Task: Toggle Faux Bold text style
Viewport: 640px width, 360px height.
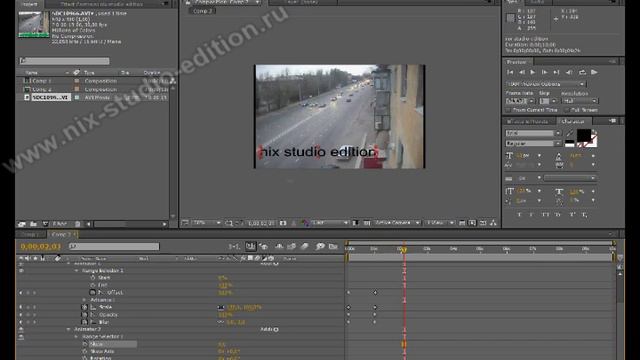Action: pos(519,215)
